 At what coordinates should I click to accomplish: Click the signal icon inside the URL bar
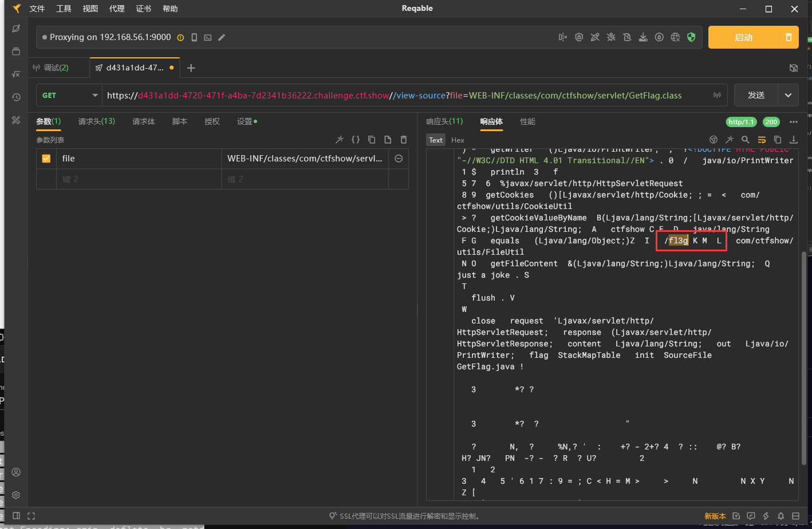(717, 95)
